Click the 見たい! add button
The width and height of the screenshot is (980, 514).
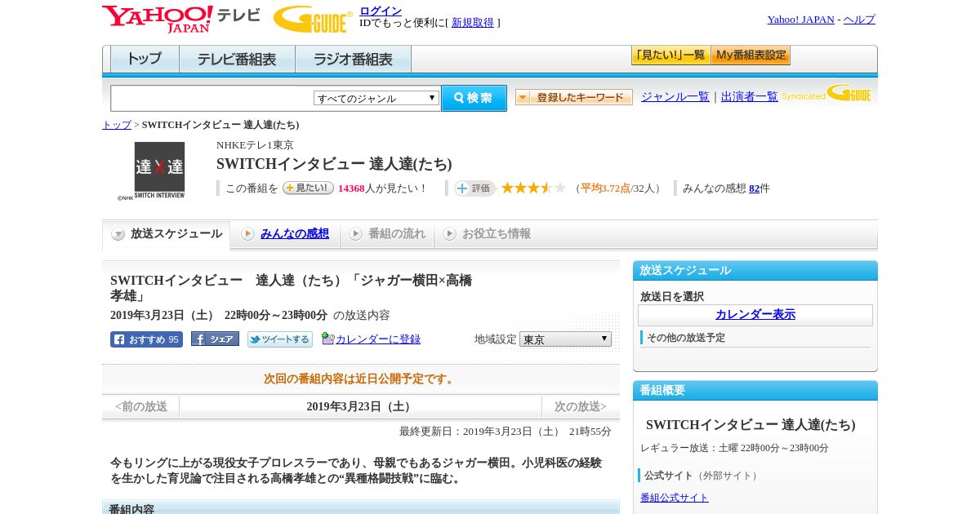tap(308, 188)
